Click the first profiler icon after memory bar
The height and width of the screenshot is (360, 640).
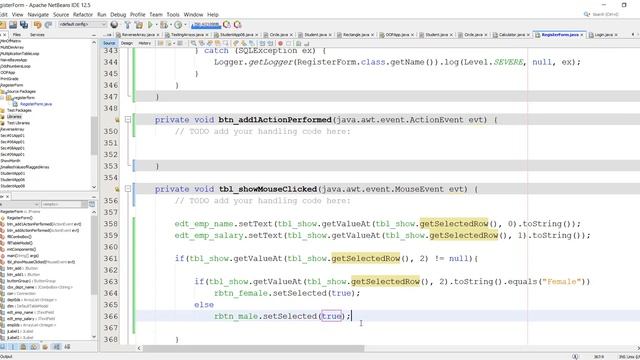tap(227, 24)
